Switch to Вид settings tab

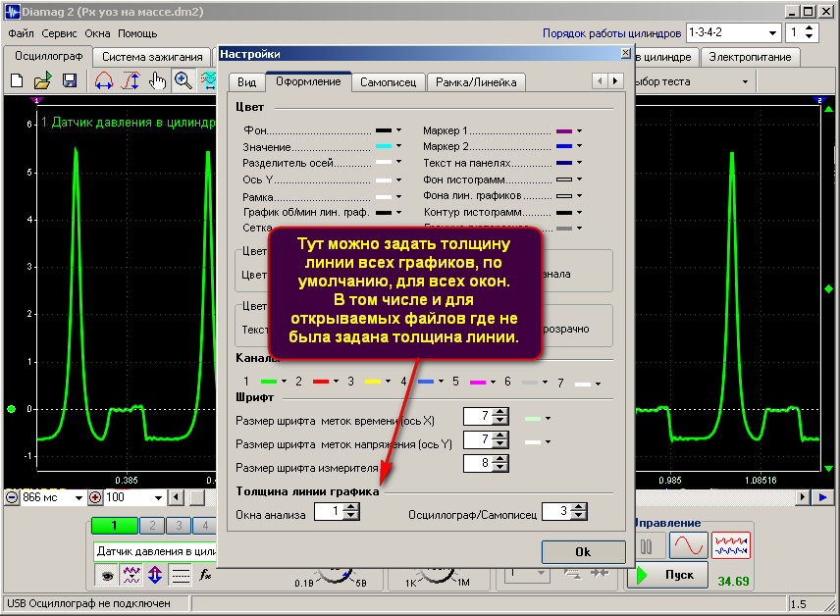[246, 82]
